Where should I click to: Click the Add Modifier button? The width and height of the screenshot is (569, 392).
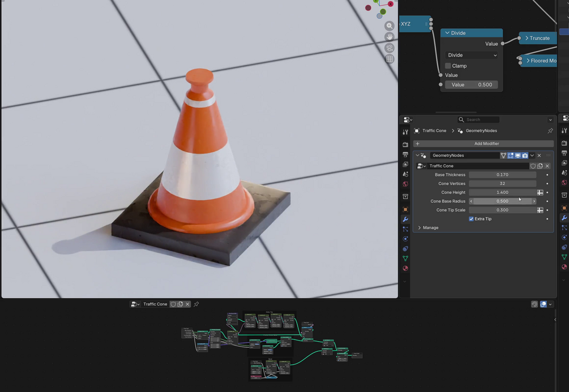tap(484, 144)
